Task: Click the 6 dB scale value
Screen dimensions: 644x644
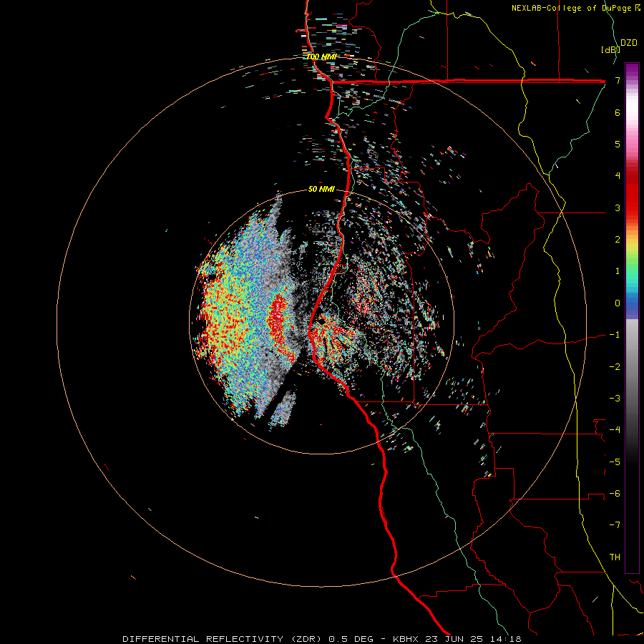Action: click(618, 112)
